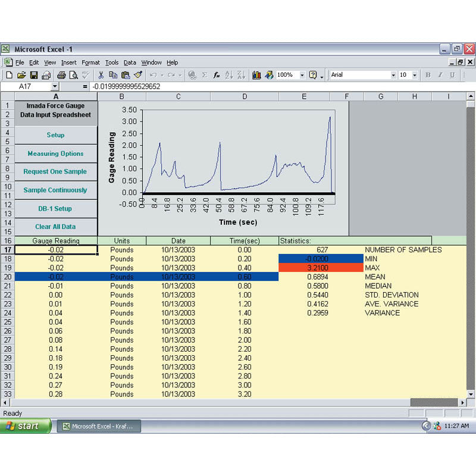Open the Arial font dropdown
Viewport: 476px width, 476px height.
[393, 75]
